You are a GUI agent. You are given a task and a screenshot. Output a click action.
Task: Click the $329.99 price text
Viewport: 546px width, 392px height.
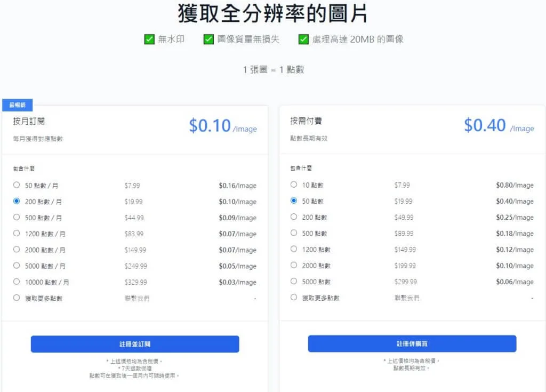[136, 282]
